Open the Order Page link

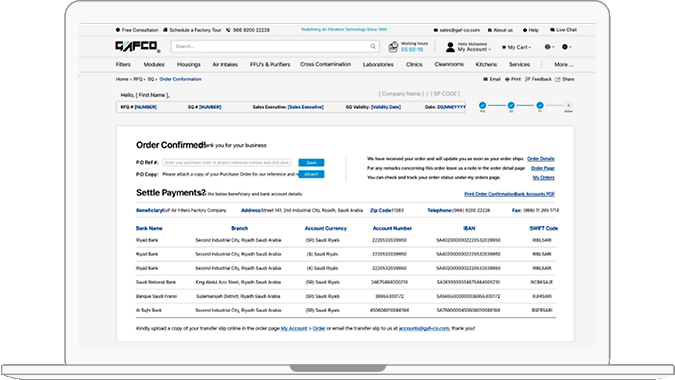(x=543, y=168)
